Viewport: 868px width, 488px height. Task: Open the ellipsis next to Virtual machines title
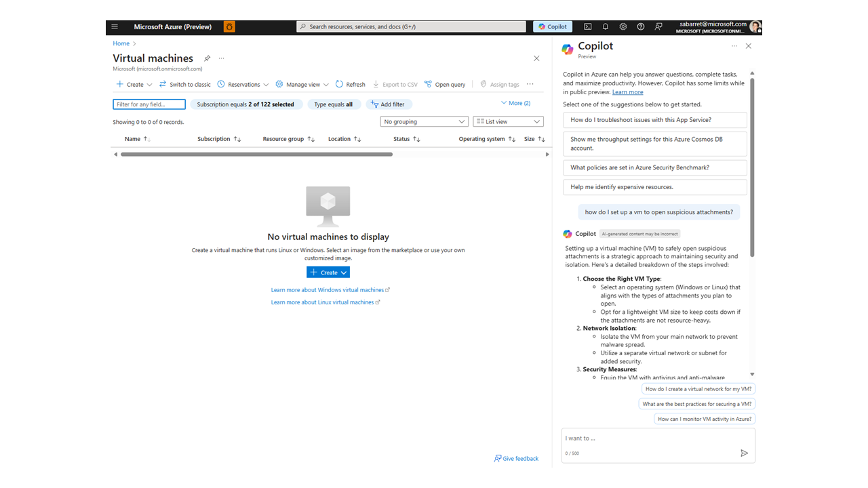coord(221,58)
